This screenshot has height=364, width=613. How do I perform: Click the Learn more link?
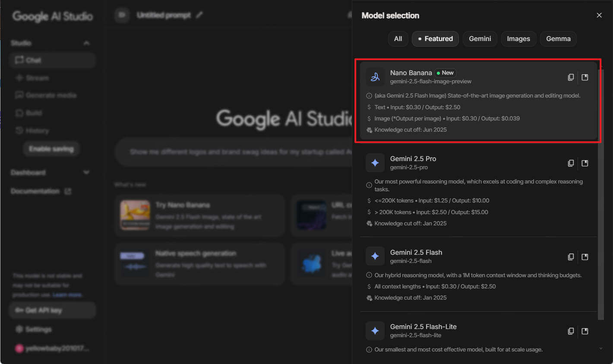[67, 295]
